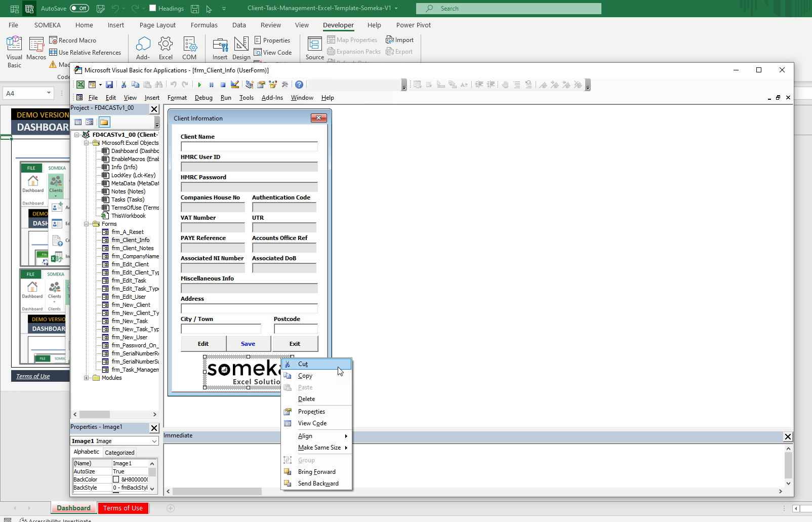Open Excel Add-ins gear icon
Viewport: 812px width, 522px height.
(166, 49)
